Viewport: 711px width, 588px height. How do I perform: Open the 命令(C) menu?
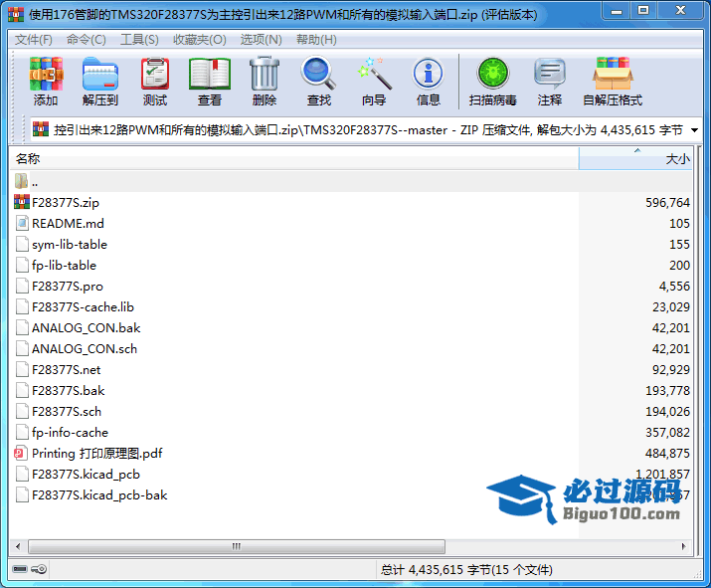pos(87,40)
